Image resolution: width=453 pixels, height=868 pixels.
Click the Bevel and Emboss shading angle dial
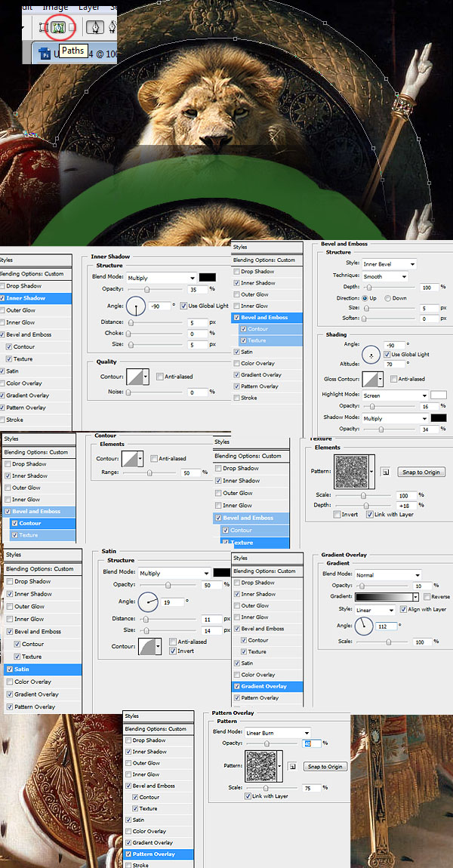(371, 356)
